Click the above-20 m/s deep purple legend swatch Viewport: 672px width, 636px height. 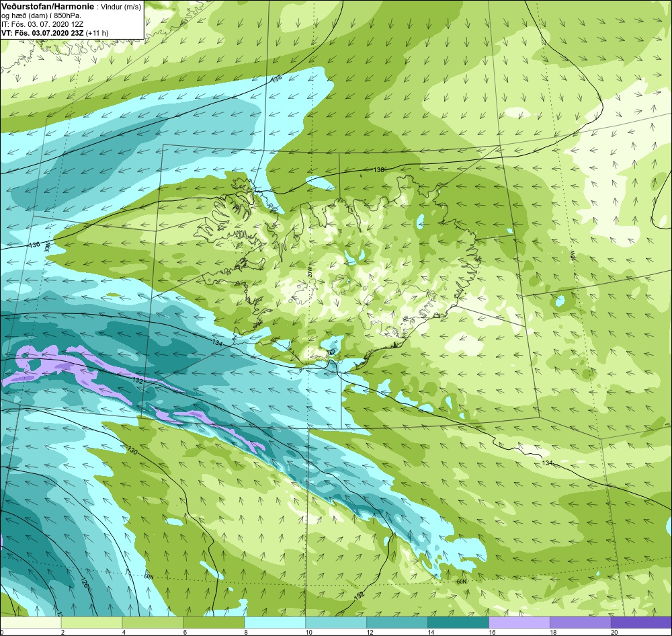click(642, 623)
